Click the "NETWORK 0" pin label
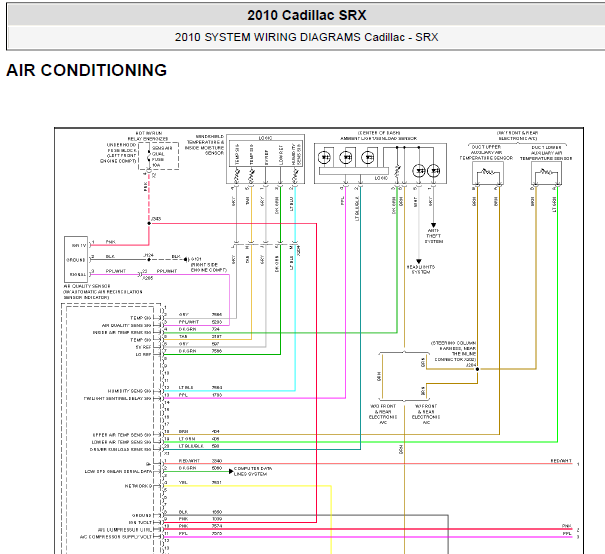 (x=139, y=486)
